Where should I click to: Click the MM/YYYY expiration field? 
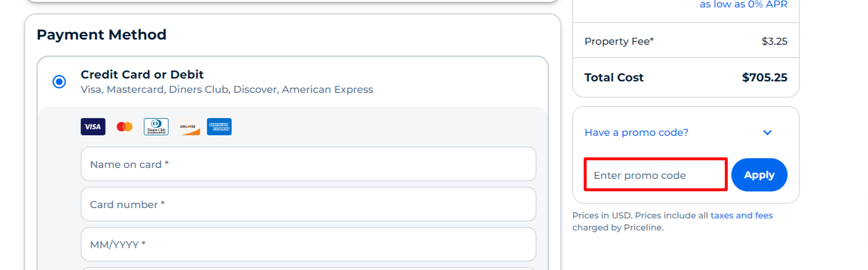click(x=308, y=244)
